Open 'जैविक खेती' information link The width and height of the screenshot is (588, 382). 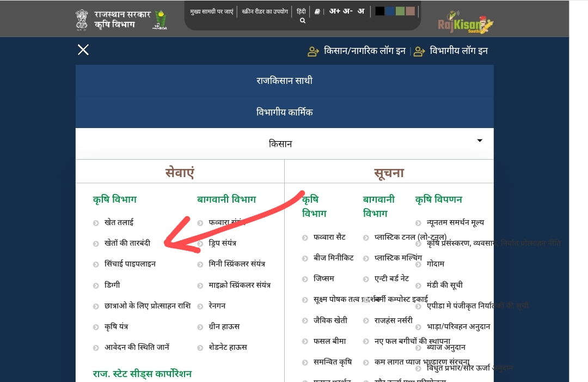click(x=330, y=320)
